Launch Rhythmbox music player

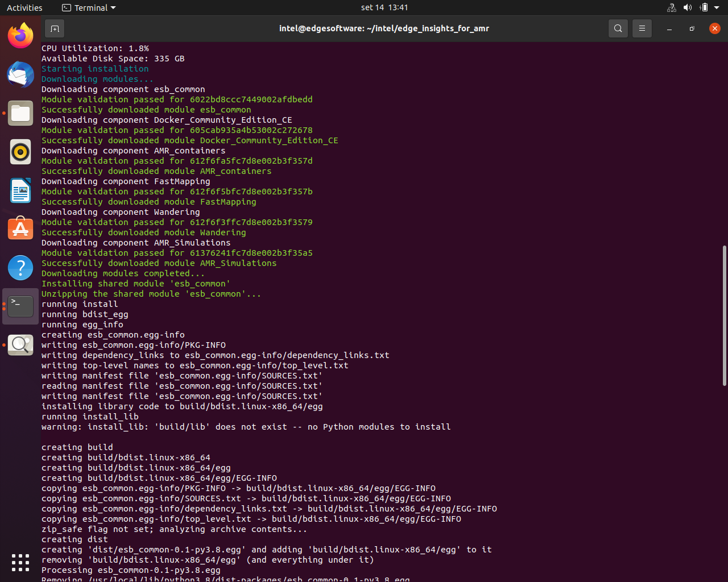[x=20, y=152]
